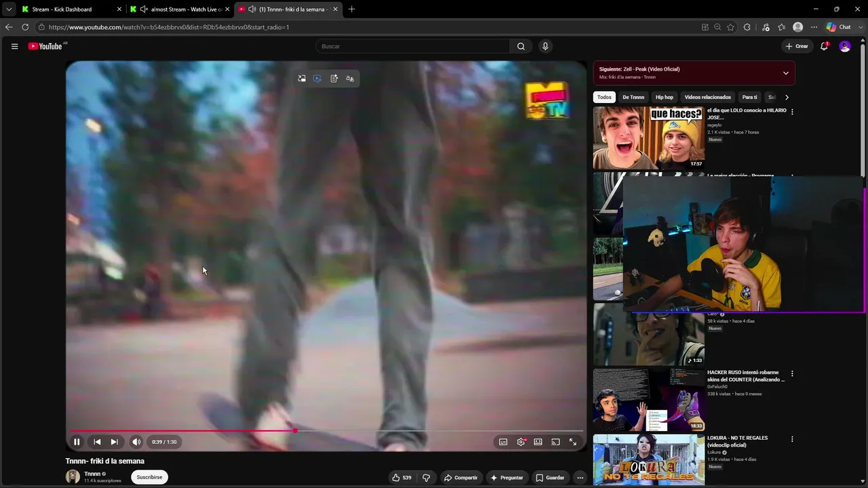The image size is (868, 488).
Task: Select the Para ti filter chip
Action: tap(749, 97)
